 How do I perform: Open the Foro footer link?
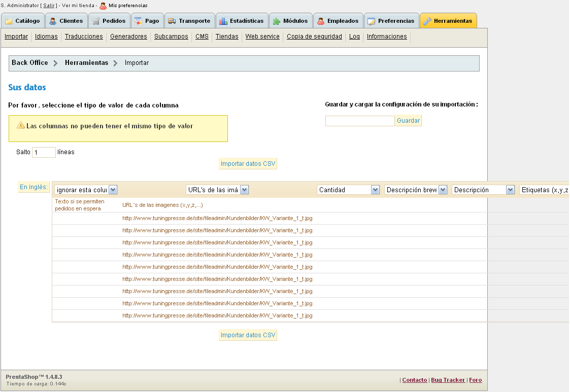476,380
